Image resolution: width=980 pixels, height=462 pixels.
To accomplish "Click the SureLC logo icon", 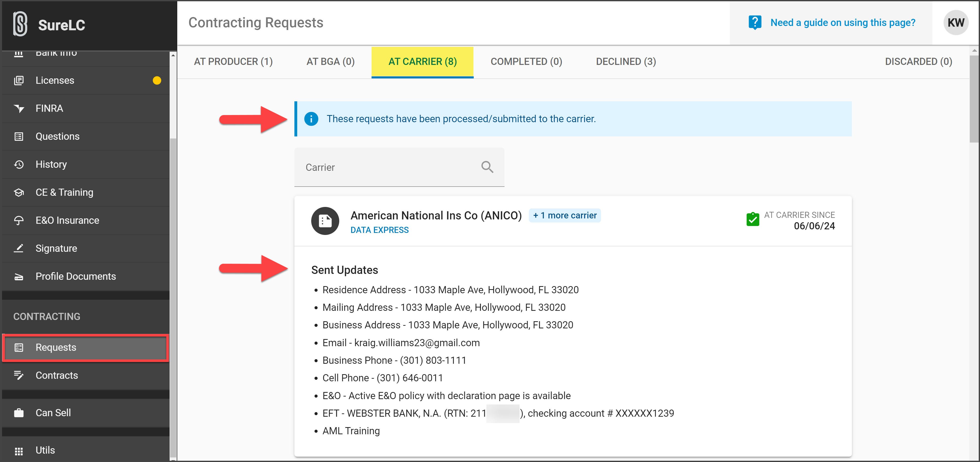I will (x=20, y=24).
